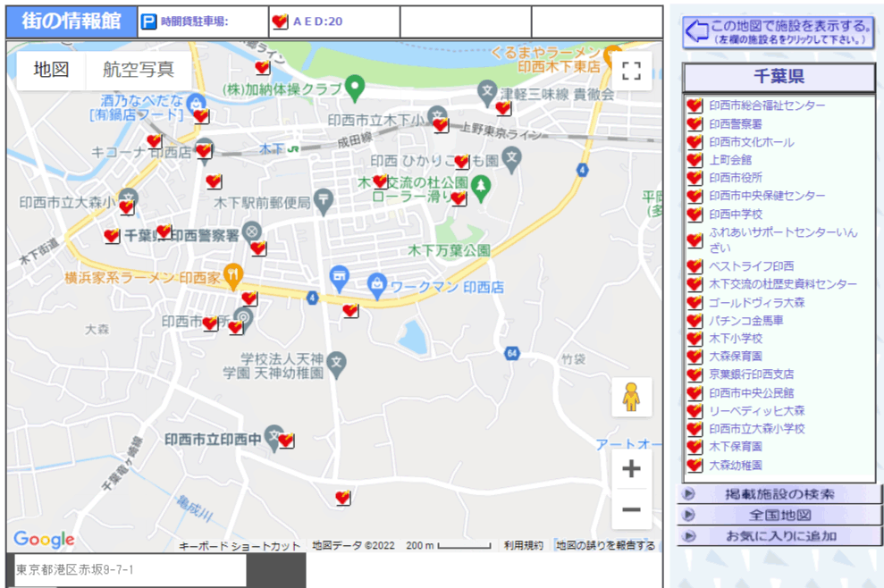This screenshot has width=884, height=588.
Task: Click この地図で施設を表示する button
Action: tap(778, 32)
